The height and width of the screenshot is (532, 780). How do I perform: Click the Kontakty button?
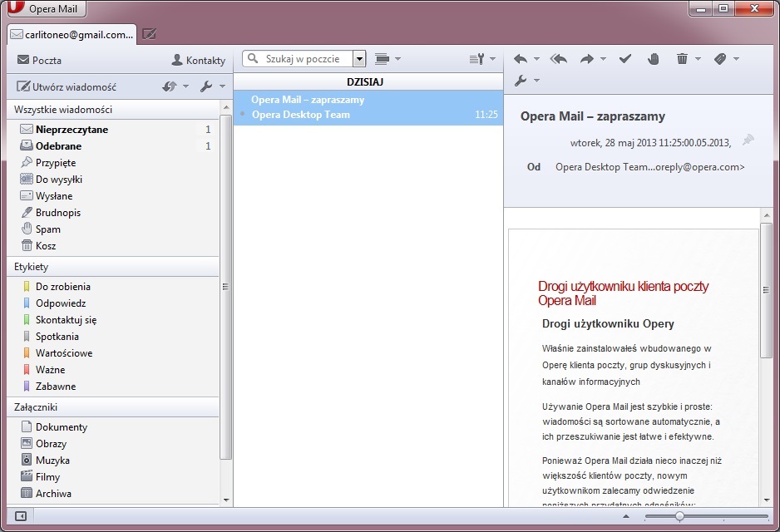point(199,60)
